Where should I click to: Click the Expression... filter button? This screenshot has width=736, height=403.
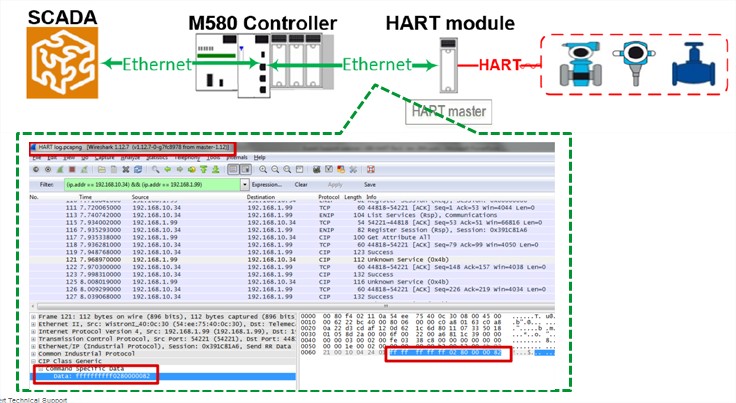267,185
